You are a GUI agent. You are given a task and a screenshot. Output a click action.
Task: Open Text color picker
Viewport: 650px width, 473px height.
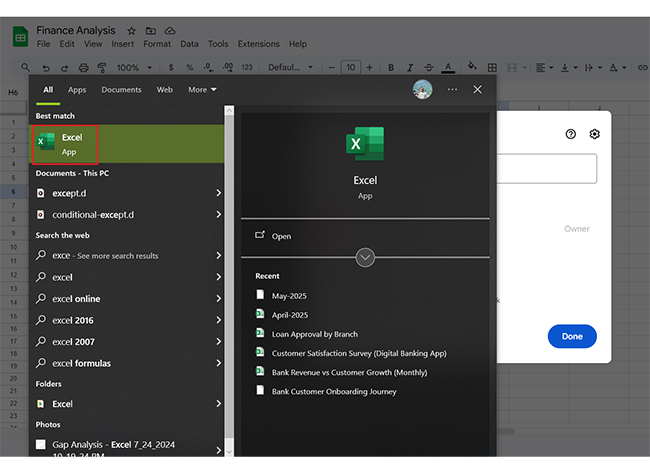tap(448, 68)
